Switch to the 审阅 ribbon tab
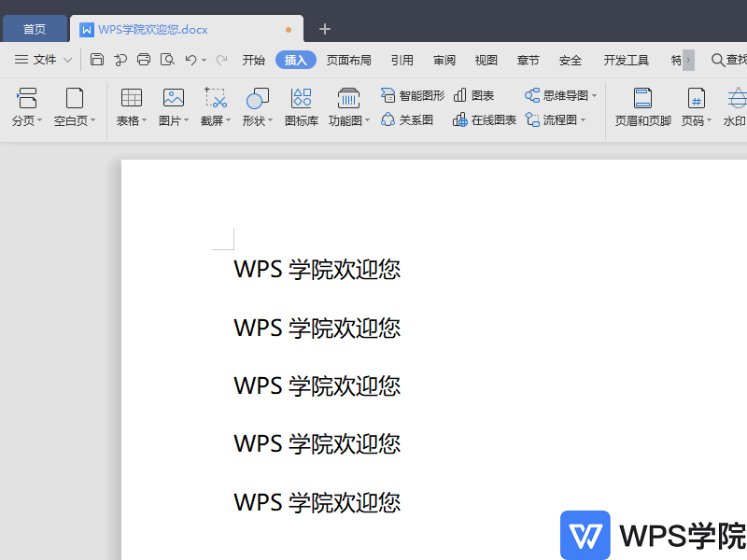 pos(444,60)
